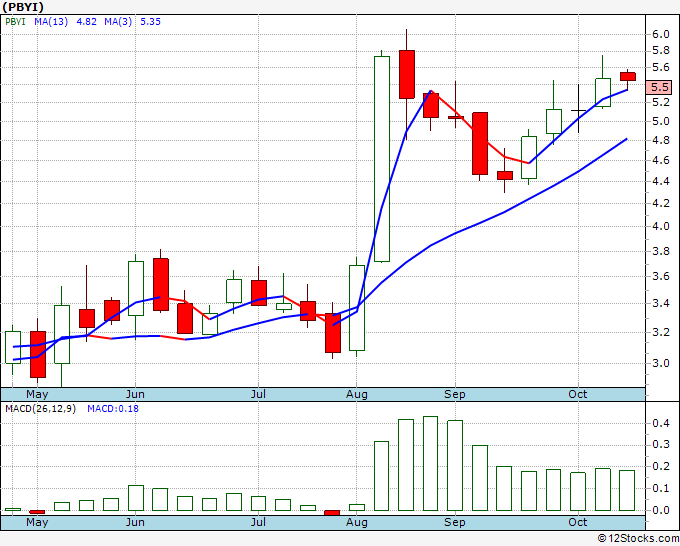The image size is (680, 546).
Task: Click the 5.8 price axis label
Action: [x=660, y=51]
